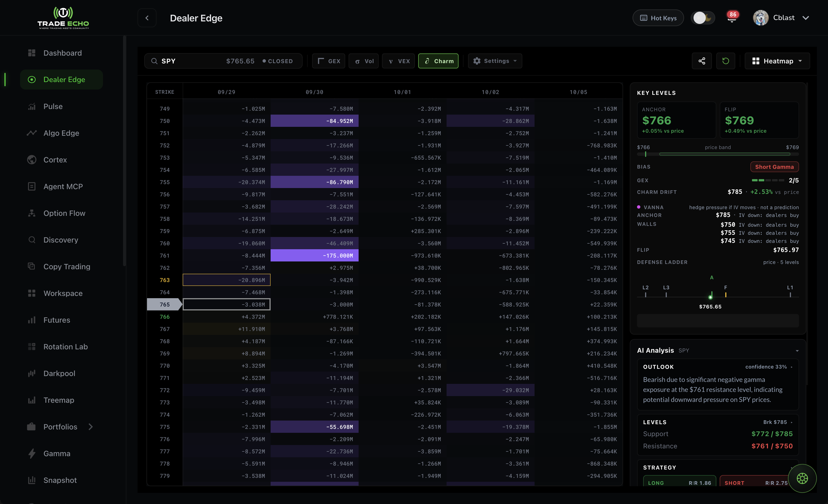Image resolution: width=828 pixels, height=504 pixels.
Task: Click the 09/30 expiry column header
Action: tap(314, 92)
